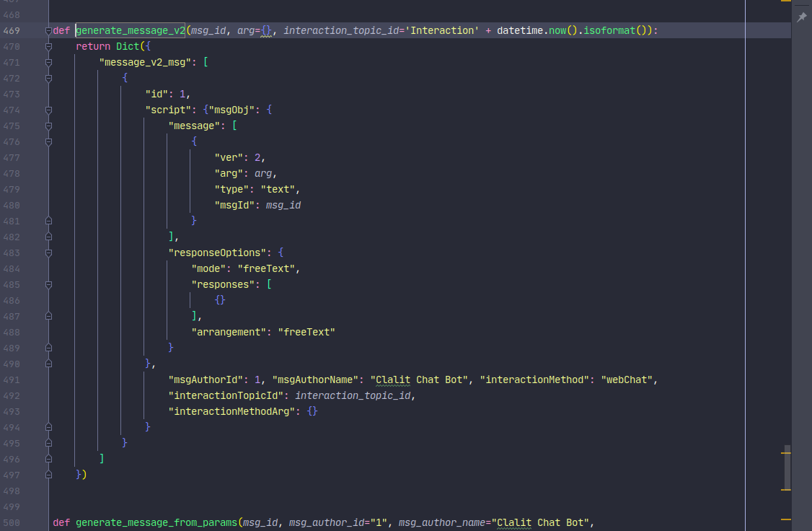Click the "interactionTopicId" key
The image size is (812, 531).
point(226,396)
